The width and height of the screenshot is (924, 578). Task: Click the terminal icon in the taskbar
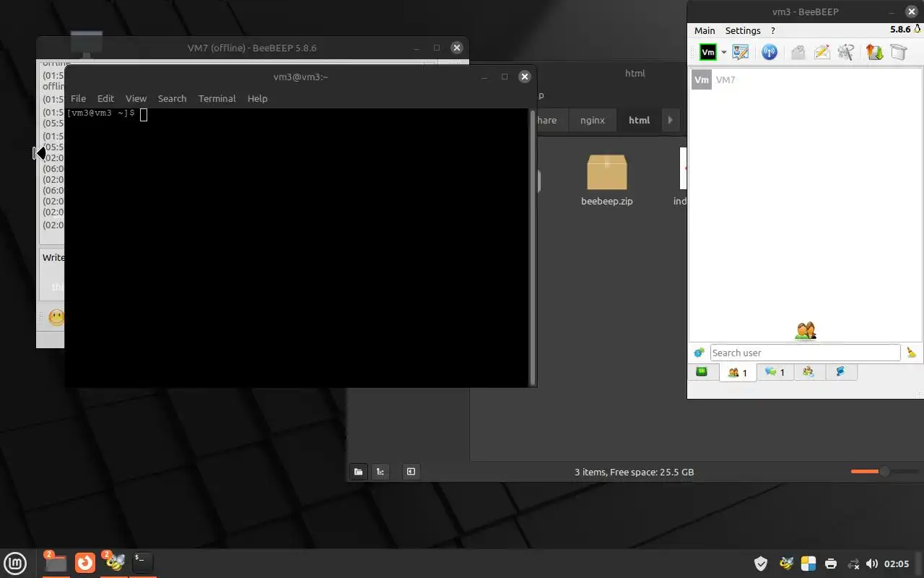tap(142, 563)
